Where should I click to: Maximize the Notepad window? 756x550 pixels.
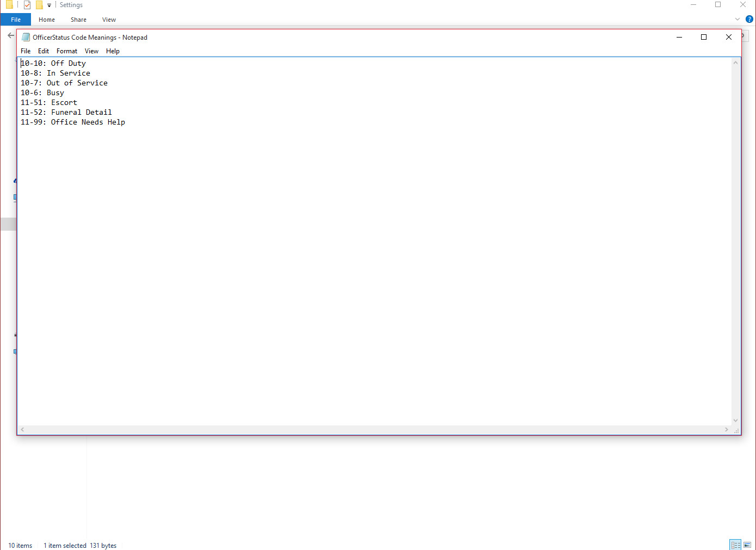point(704,37)
